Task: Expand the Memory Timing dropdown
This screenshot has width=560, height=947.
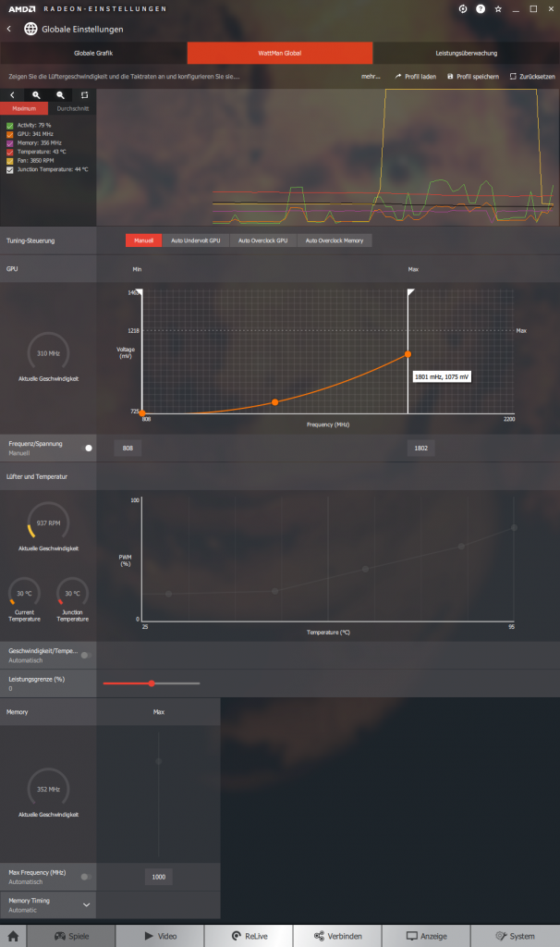Action: pos(86,904)
